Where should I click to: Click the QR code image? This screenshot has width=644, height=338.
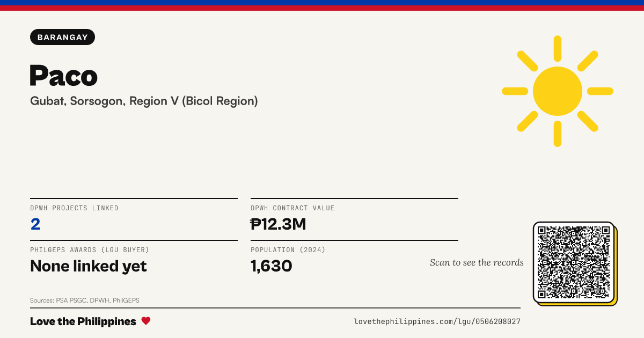click(574, 263)
